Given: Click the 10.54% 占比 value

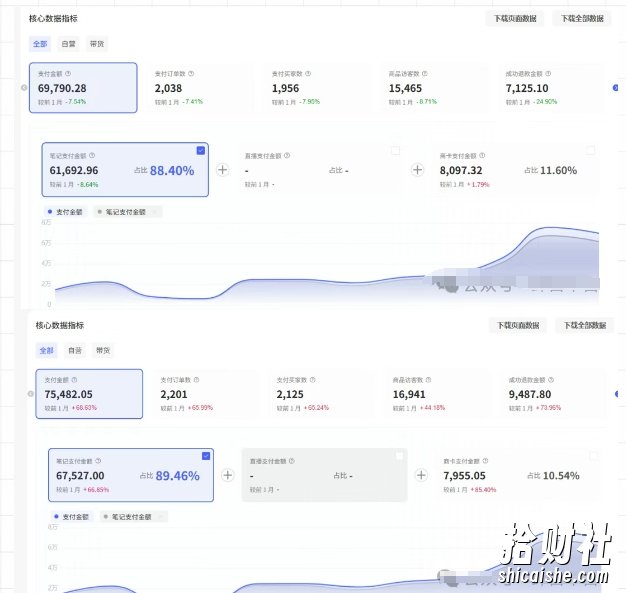Looking at the screenshot, I should point(561,476).
